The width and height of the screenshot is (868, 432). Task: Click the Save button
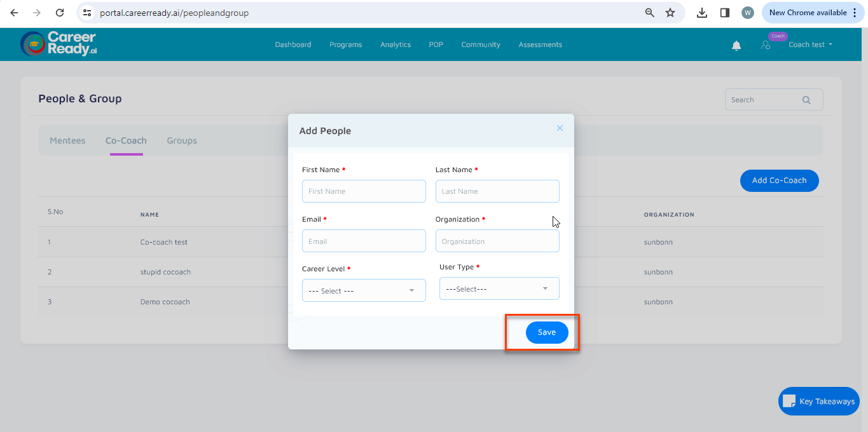(x=546, y=332)
